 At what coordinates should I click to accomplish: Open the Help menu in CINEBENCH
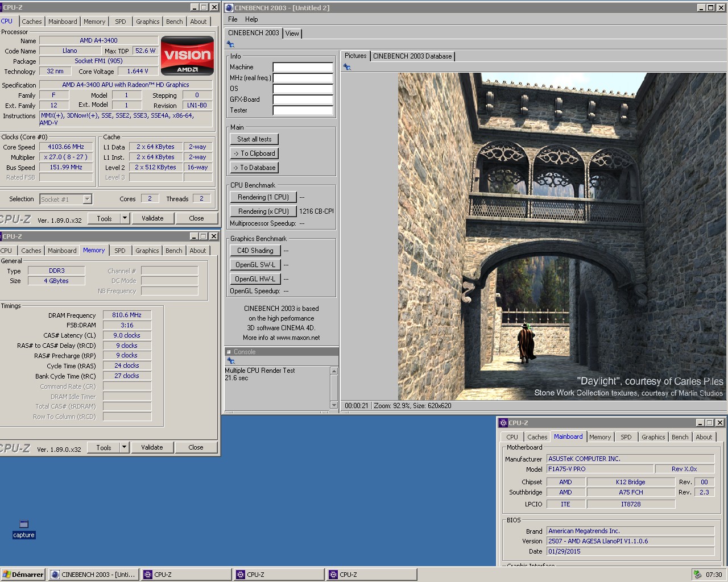point(251,19)
